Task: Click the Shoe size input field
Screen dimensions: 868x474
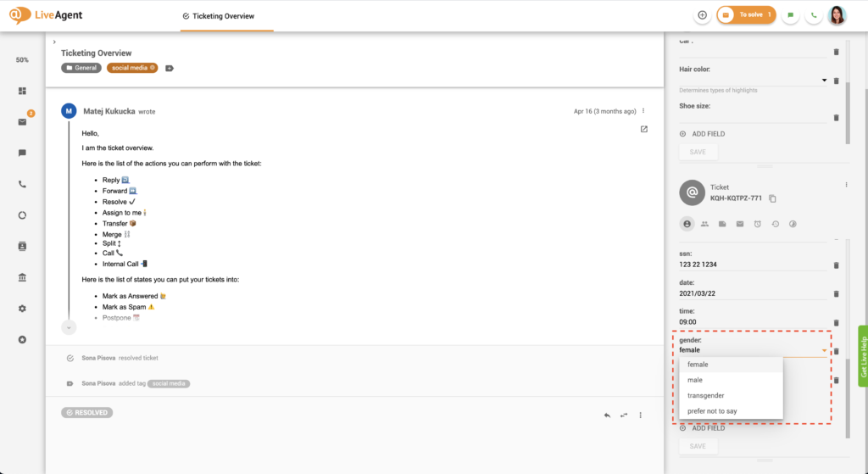Action: point(751,118)
